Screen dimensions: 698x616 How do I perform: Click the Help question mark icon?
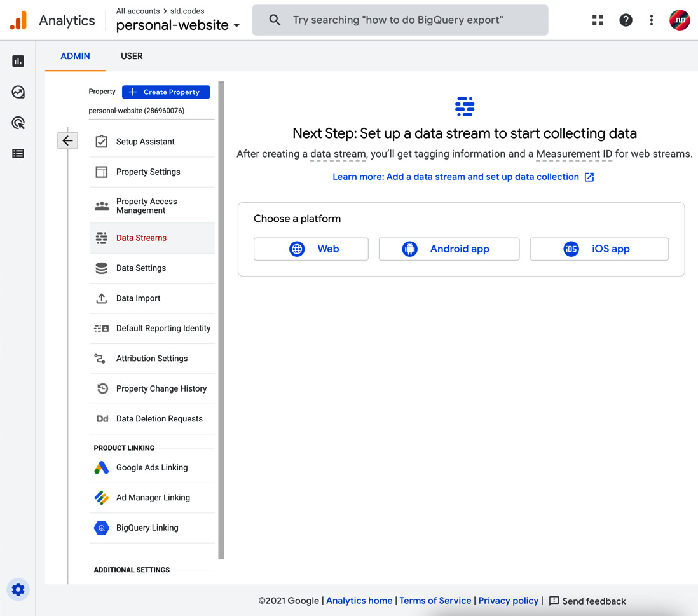point(626,20)
